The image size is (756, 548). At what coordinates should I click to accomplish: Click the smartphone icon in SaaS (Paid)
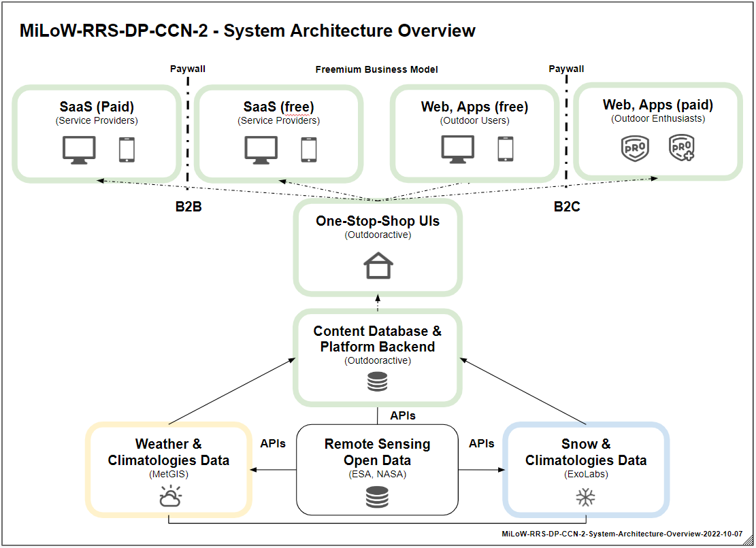[127, 150]
